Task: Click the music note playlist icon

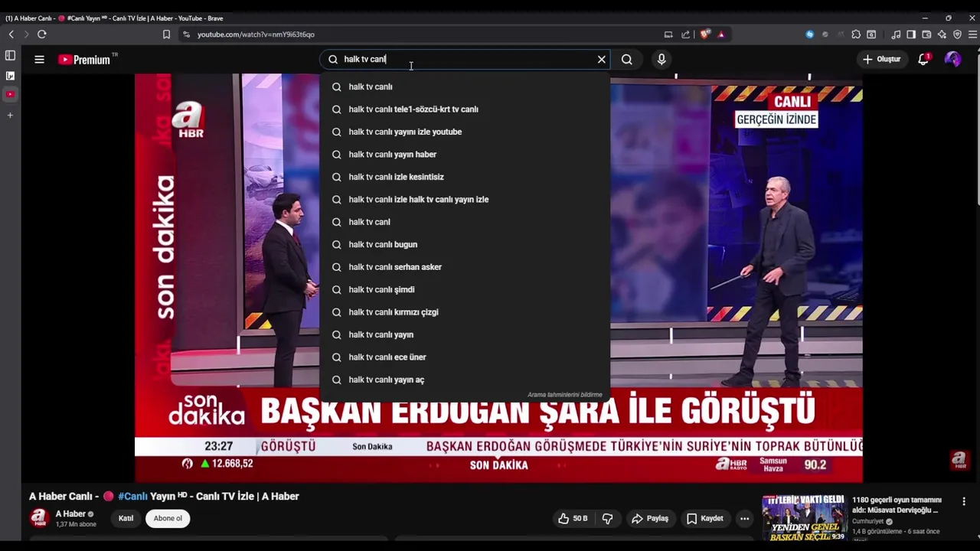Action: [896, 34]
